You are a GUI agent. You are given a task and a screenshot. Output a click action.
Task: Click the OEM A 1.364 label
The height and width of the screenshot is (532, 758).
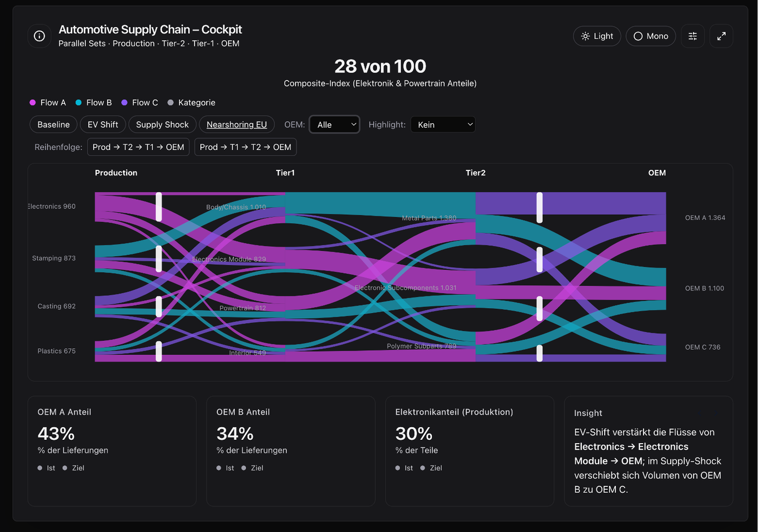(x=705, y=218)
